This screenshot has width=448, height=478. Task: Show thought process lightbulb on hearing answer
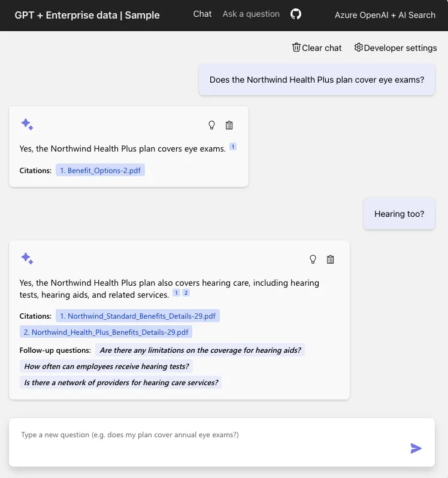[313, 259]
